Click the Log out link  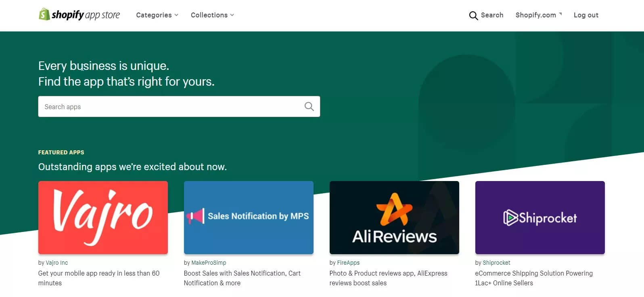click(x=586, y=15)
